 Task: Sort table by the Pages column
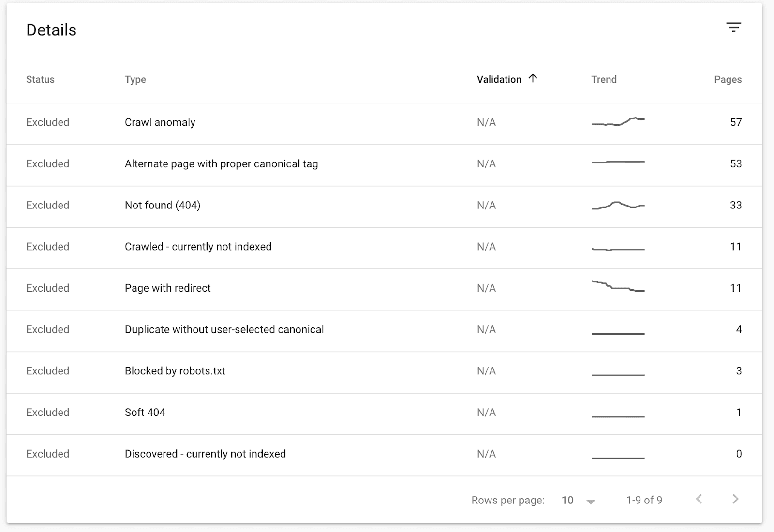[x=728, y=79]
